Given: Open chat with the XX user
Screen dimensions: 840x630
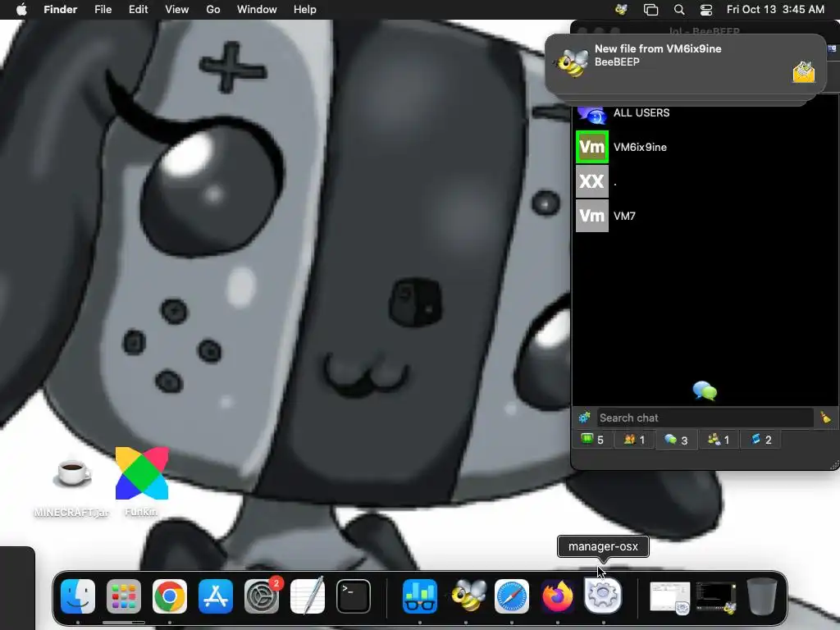Looking at the screenshot, I should [706, 181].
